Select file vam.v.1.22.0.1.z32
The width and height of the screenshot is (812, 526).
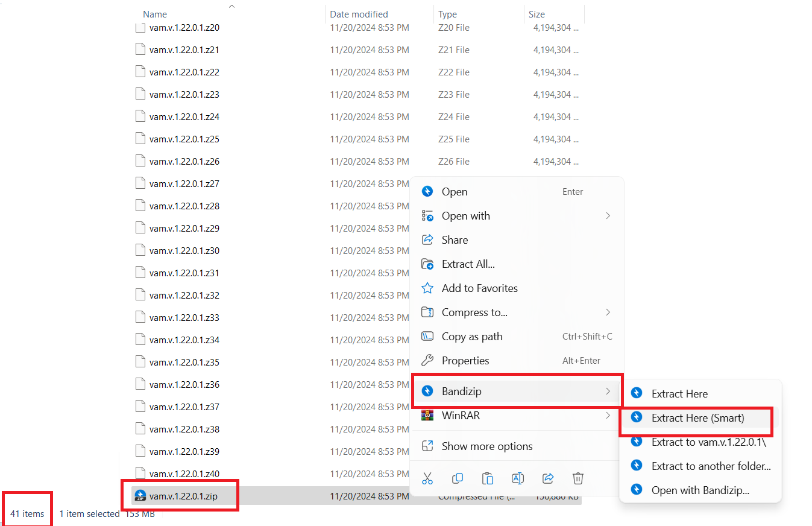coord(184,296)
